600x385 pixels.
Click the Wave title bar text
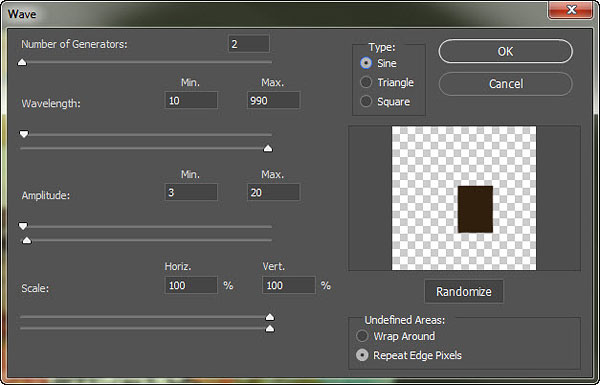(22, 14)
